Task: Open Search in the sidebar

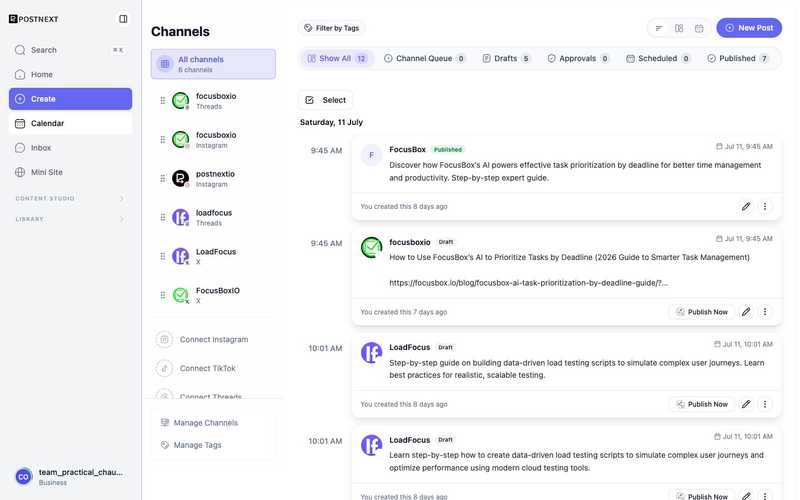Action: (70, 50)
